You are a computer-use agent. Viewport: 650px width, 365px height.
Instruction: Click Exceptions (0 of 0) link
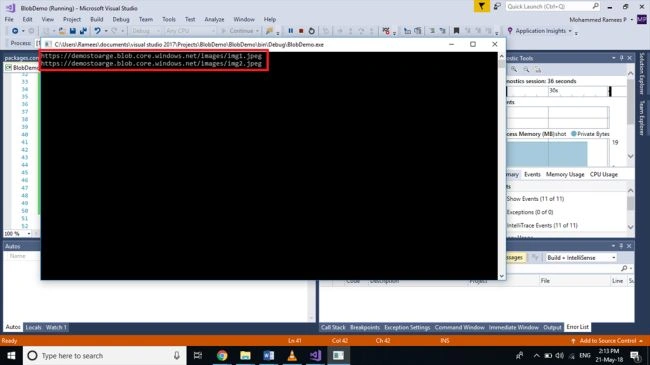530,212
